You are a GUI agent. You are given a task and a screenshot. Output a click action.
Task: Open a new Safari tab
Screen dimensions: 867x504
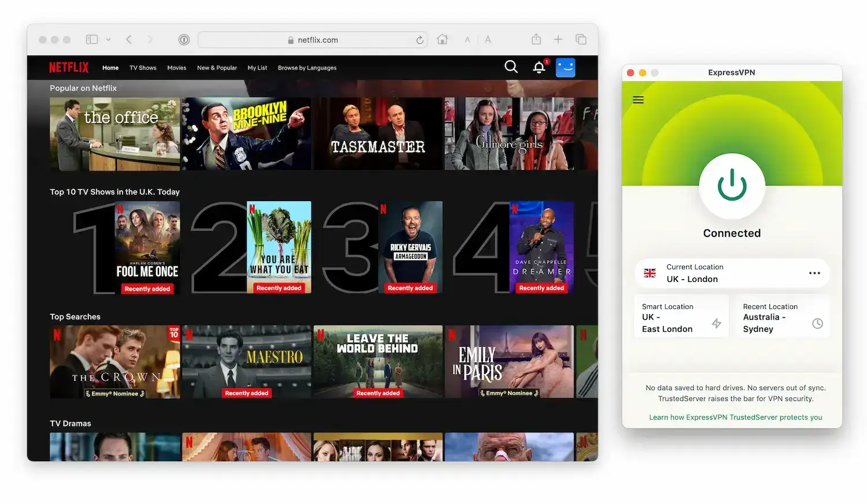click(558, 39)
